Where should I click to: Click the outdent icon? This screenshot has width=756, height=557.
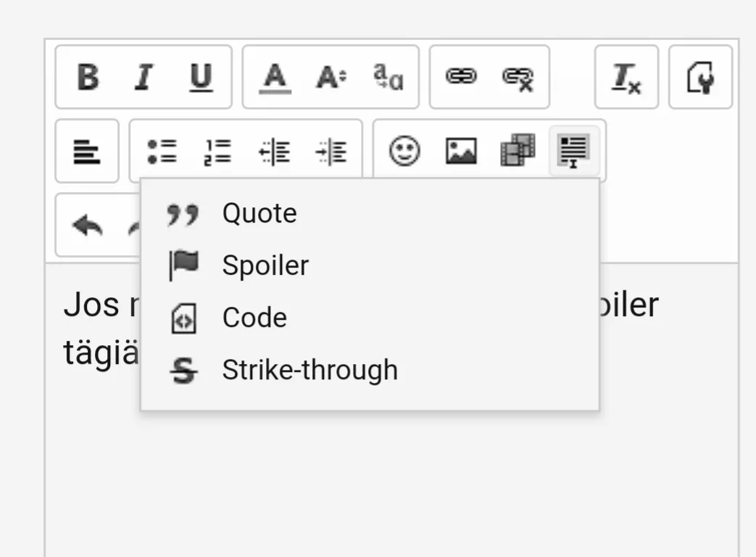pyautogui.click(x=275, y=151)
